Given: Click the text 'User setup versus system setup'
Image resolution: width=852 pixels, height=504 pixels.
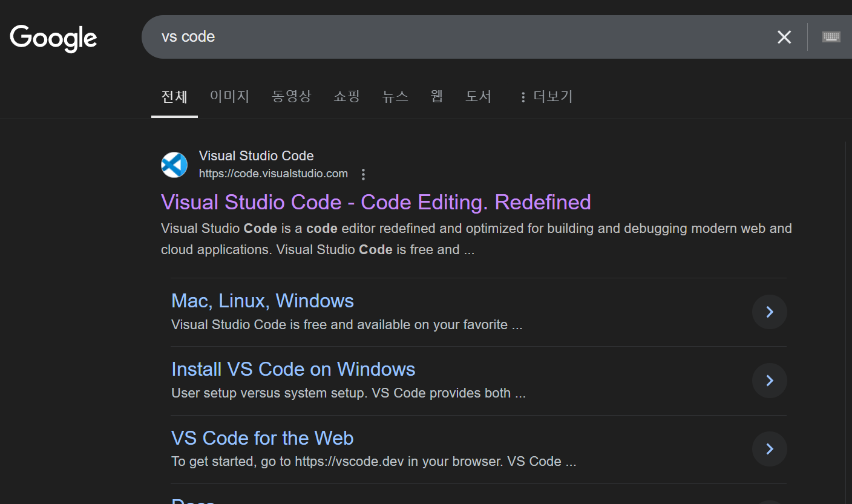Looking at the screenshot, I should click(x=268, y=393).
